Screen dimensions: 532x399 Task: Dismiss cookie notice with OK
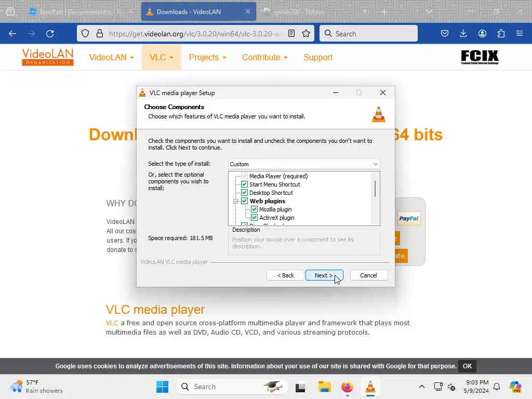point(467,366)
